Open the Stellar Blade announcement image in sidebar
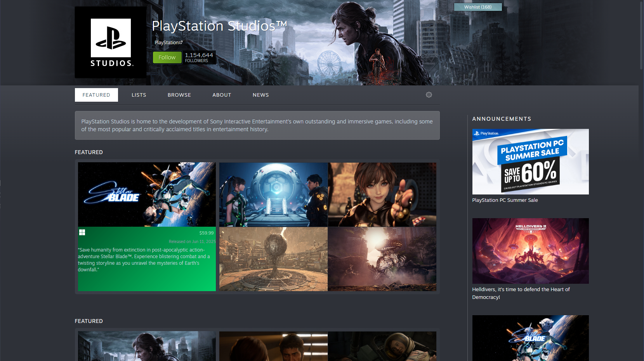This screenshot has height=361, width=644. pyautogui.click(x=530, y=338)
